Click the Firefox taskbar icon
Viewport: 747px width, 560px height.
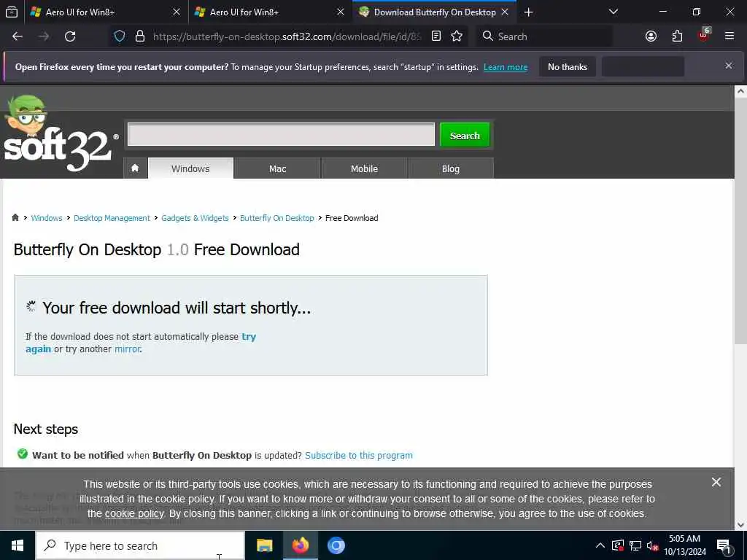[300, 545]
